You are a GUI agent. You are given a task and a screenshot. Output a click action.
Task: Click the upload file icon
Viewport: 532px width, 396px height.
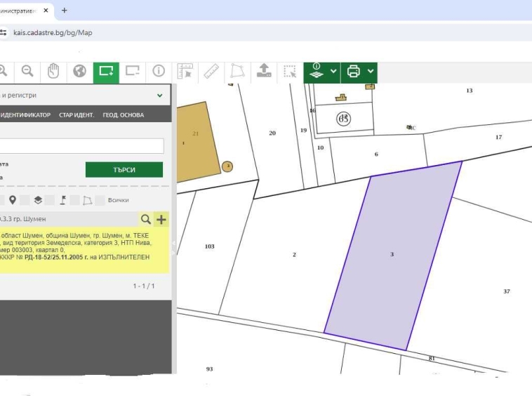[x=264, y=71]
